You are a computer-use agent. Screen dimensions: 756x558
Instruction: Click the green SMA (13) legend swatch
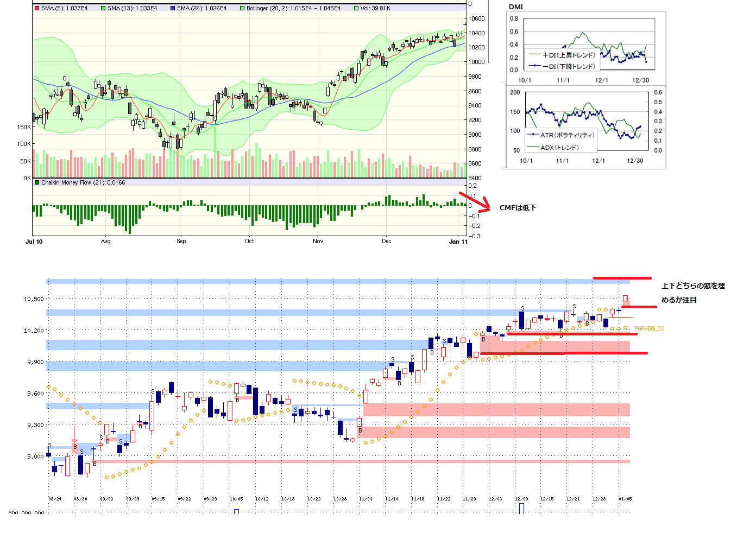click(103, 9)
